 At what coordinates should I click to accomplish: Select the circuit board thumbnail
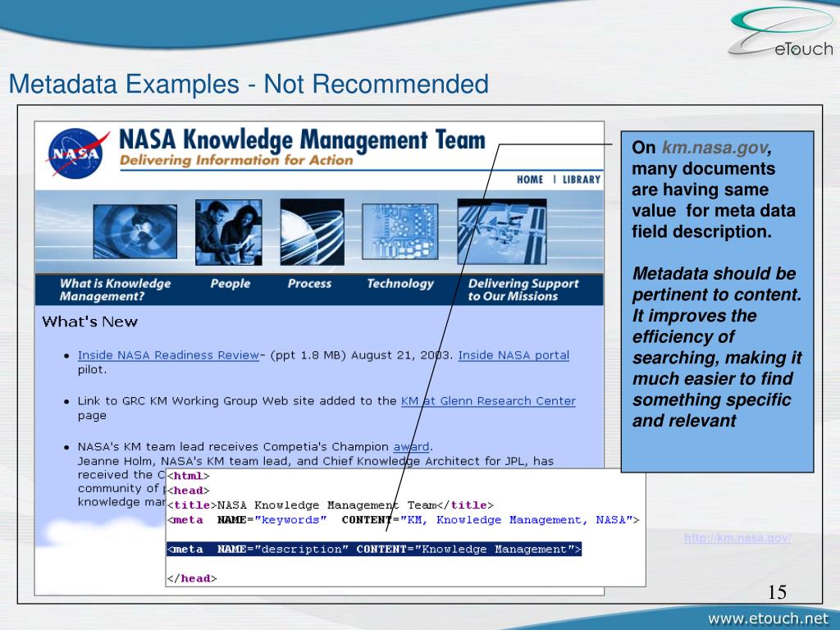[x=400, y=231]
